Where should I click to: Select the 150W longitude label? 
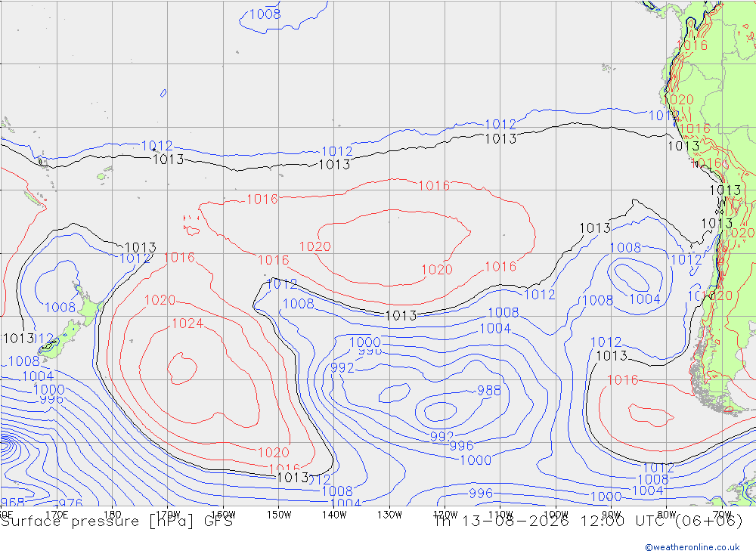(x=279, y=515)
